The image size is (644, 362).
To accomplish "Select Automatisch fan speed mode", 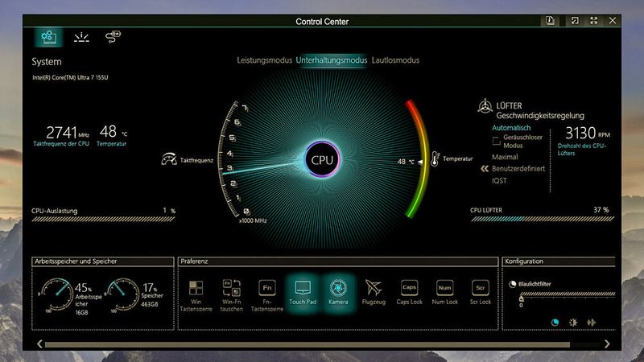I will tap(511, 128).
